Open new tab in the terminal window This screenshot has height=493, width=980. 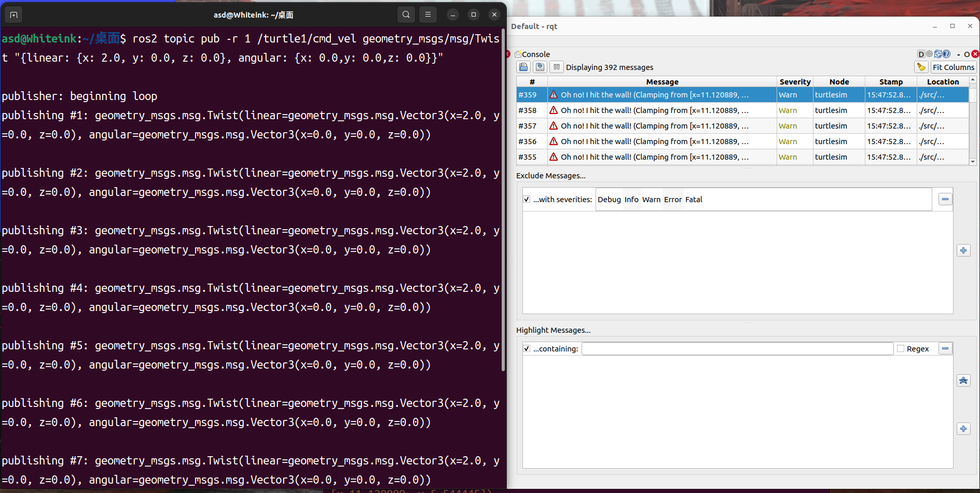(14, 15)
